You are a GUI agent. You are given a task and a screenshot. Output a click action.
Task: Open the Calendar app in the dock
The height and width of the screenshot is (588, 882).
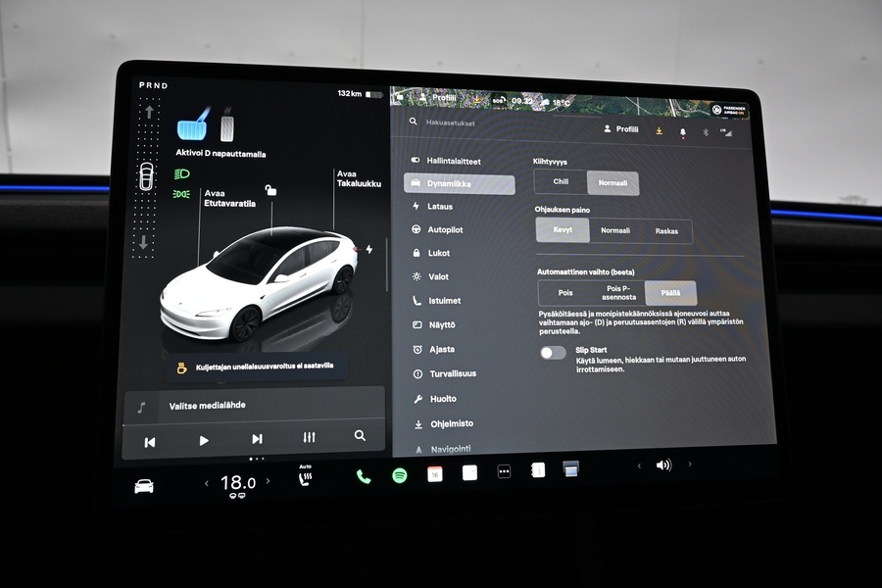[x=433, y=472]
